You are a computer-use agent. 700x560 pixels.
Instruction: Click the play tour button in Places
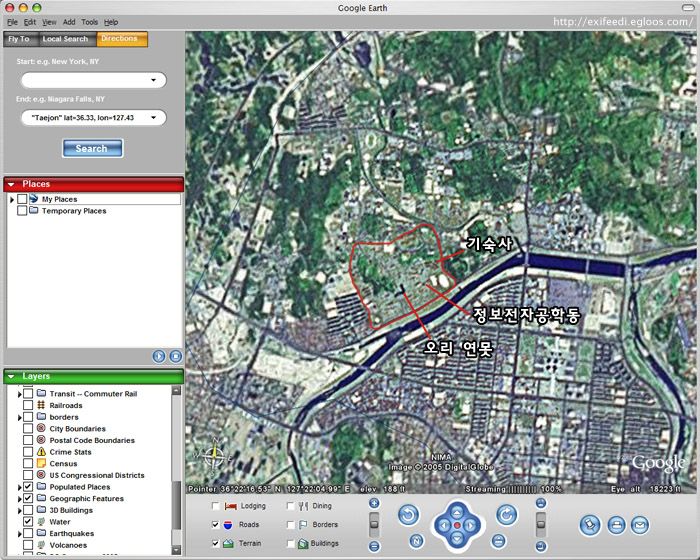click(159, 356)
